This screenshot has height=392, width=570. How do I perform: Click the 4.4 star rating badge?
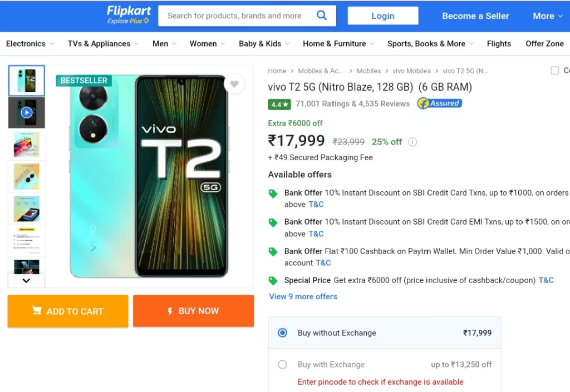pyautogui.click(x=279, y=105)
